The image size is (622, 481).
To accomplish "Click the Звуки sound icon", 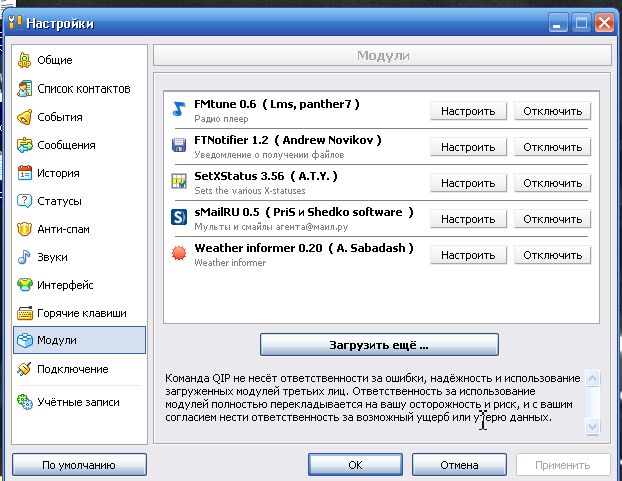I will (25, 257).
